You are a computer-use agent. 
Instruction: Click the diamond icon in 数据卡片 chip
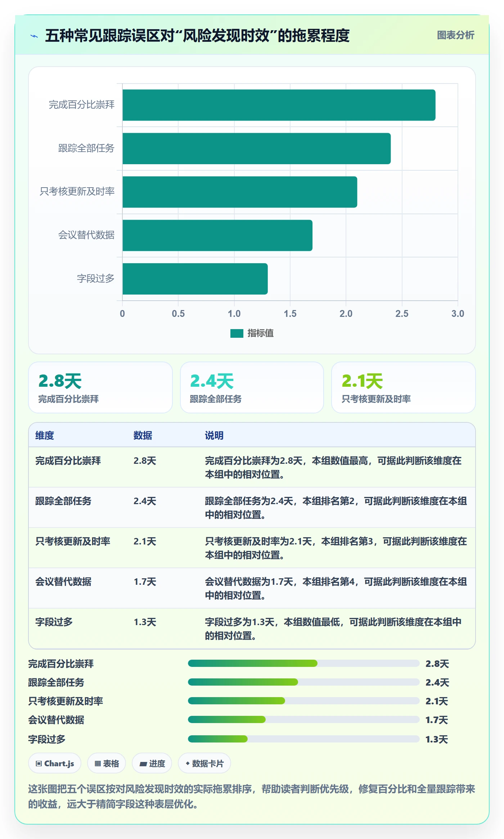(x=188, y=763)
